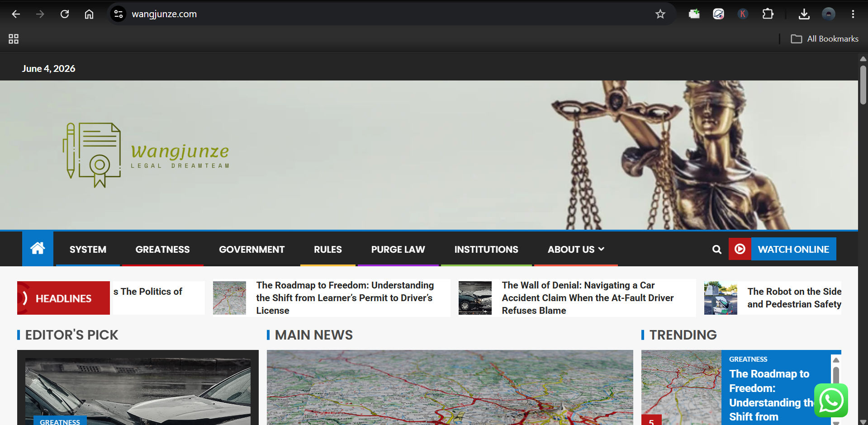
Task: Open the trending Roadmap to Freedom article
Action: pyautogui.click(x=771, y=395)
